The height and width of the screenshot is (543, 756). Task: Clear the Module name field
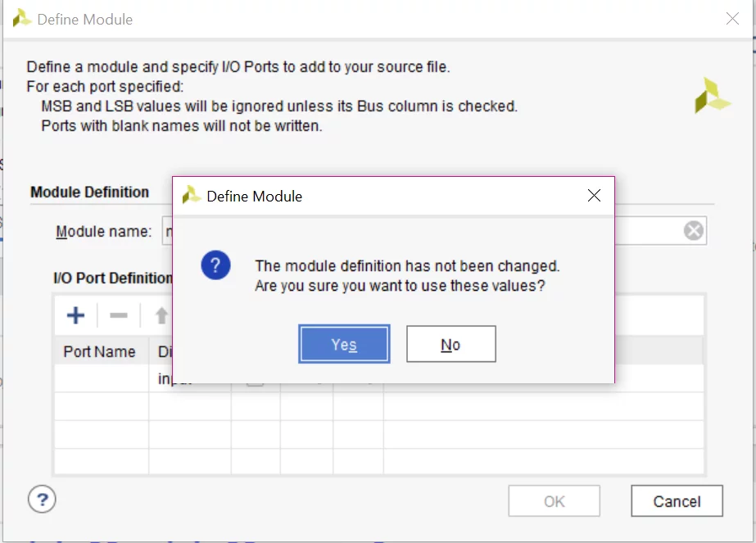pos(693,232)
